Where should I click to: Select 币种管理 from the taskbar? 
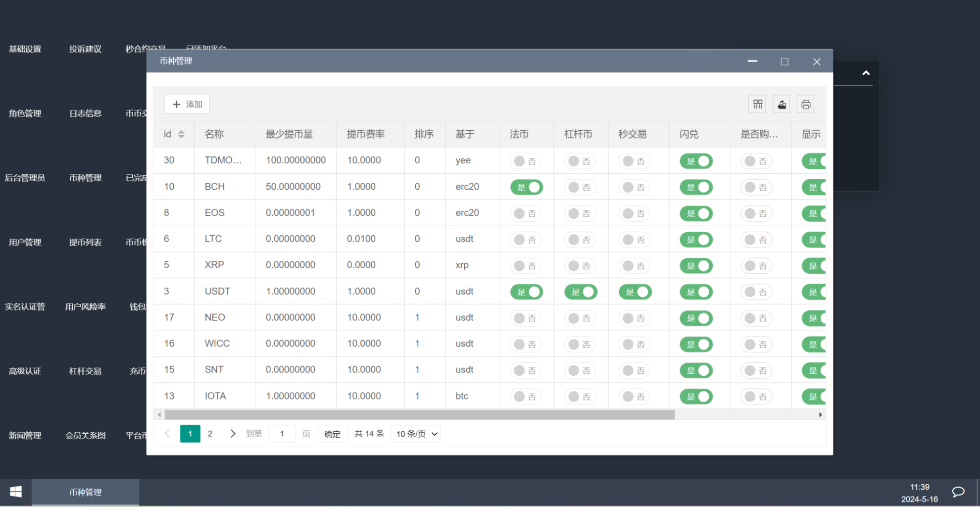[85, 492]
